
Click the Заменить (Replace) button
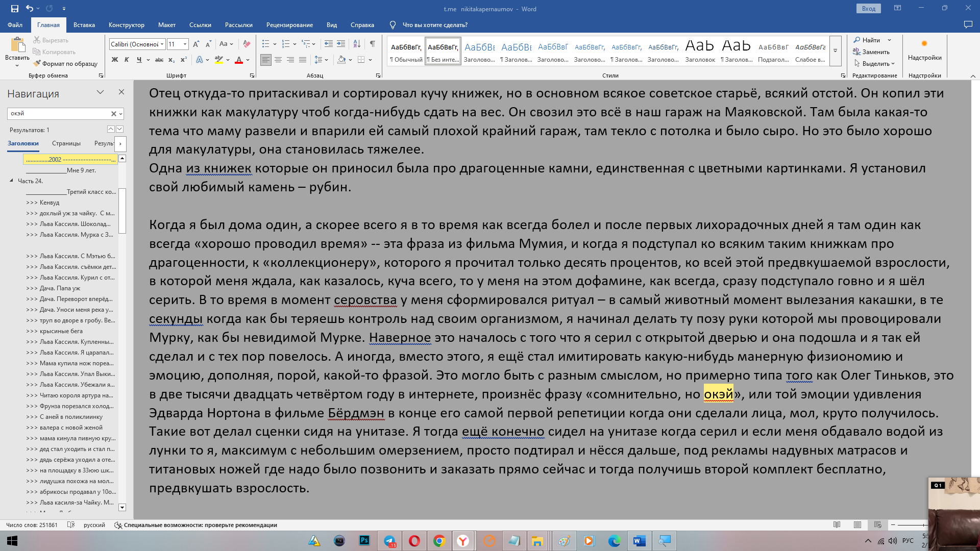[x=871, y=52]
